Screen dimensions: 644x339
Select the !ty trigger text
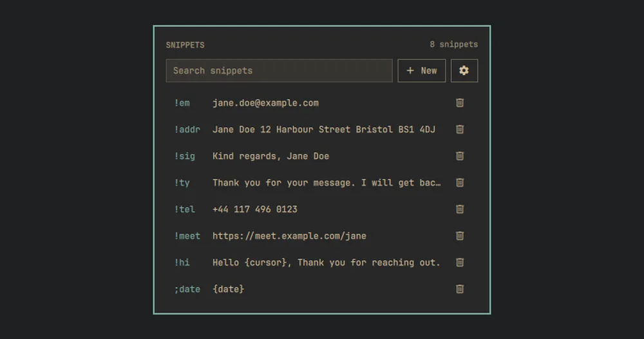[182, 183]
